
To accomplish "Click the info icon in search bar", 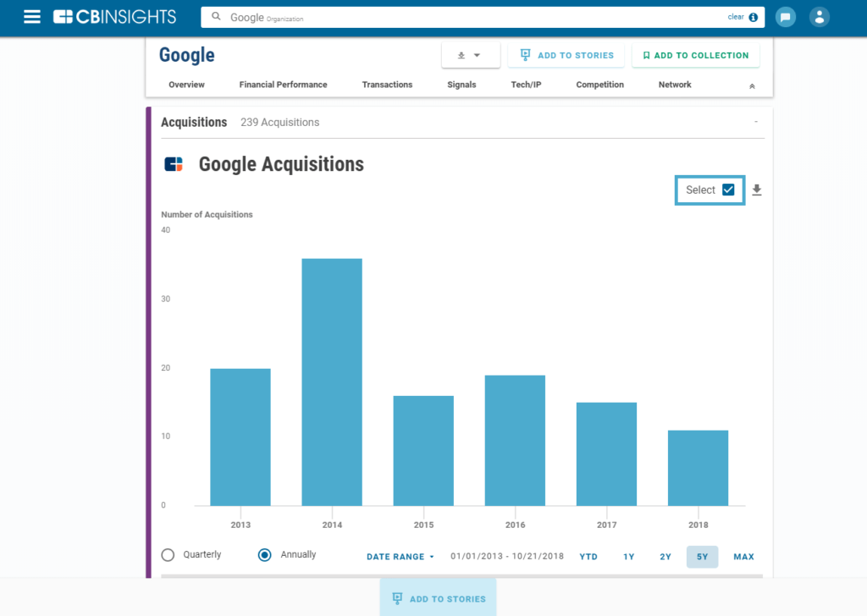I will click(753, 17).
